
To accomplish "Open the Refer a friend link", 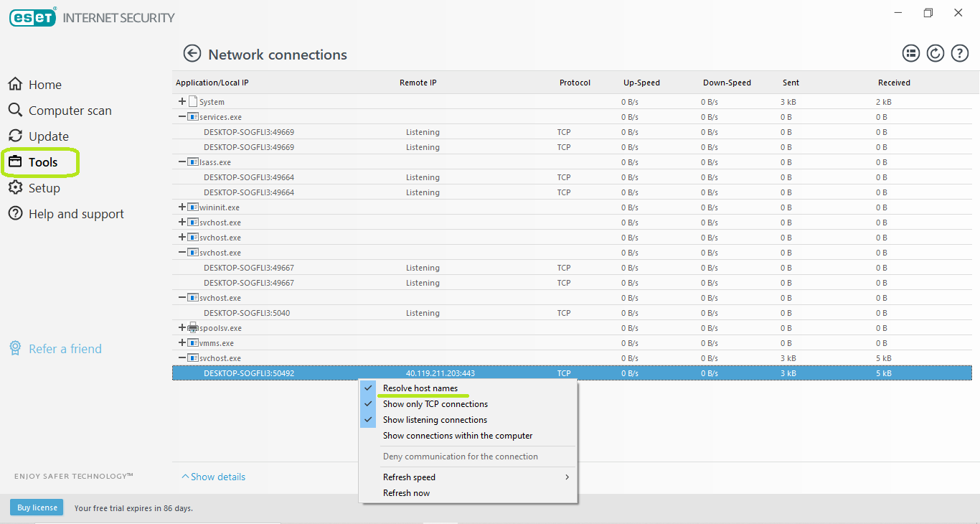I will pyautogui.click(x=65, y=349).
